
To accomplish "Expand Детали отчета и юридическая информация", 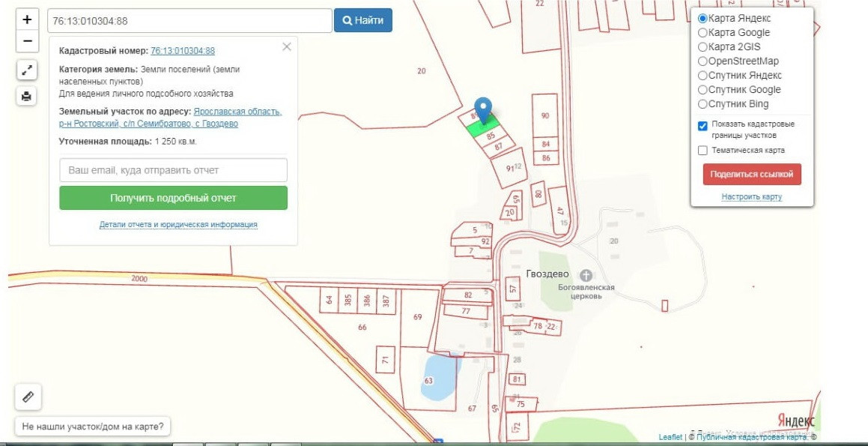I will click(x=178, y=225).
